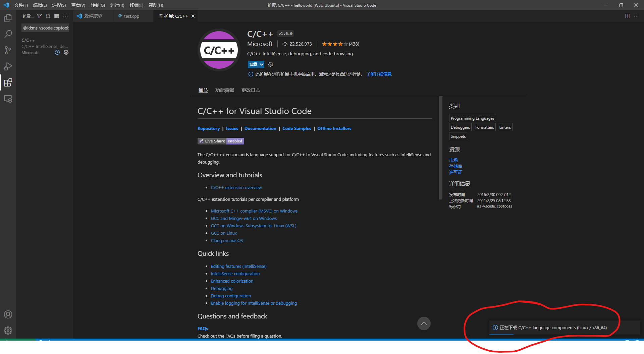
Task: Click the Formatters category tag
Action: point(484,127)
